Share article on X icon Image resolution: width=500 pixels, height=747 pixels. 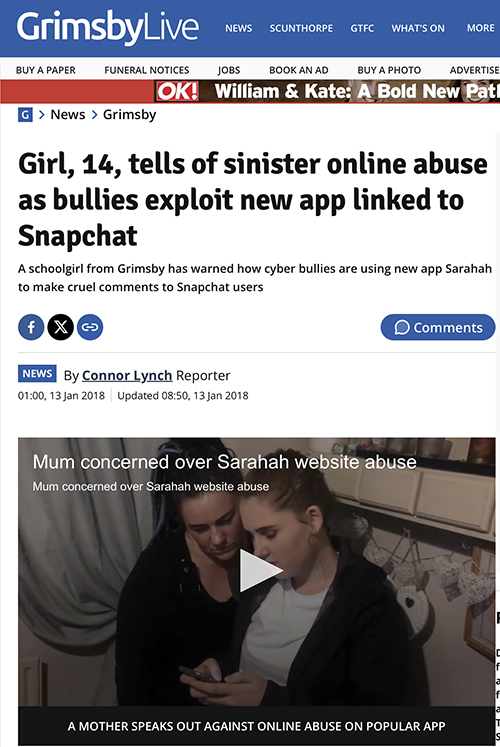click(60, 327)
